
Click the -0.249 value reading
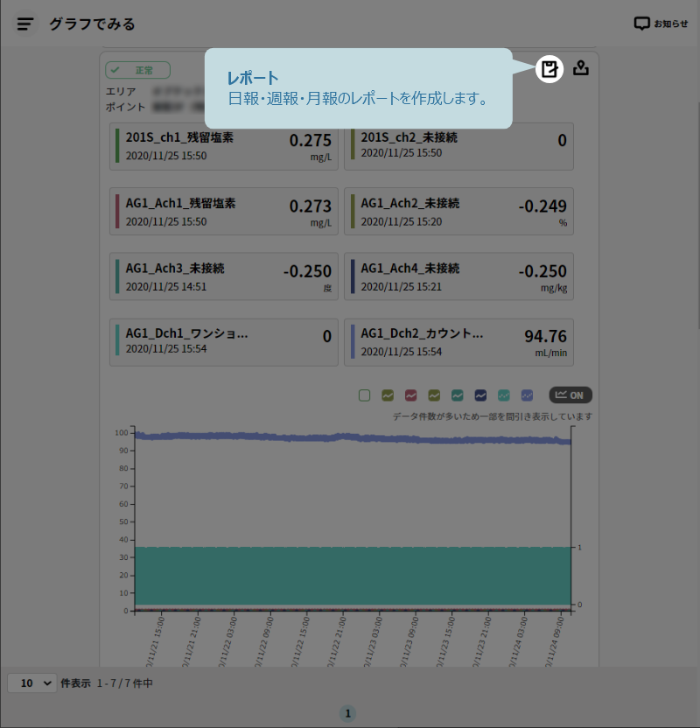542,206
